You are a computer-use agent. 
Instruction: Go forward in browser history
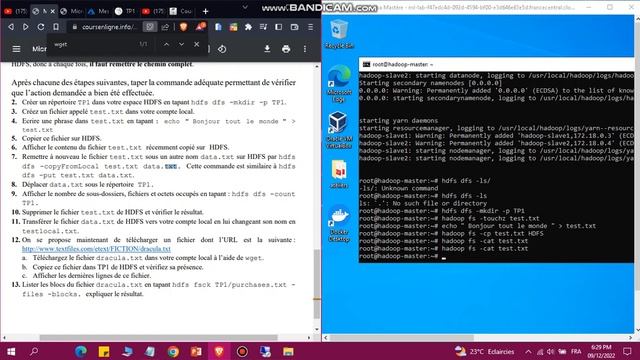coord(26,27)
